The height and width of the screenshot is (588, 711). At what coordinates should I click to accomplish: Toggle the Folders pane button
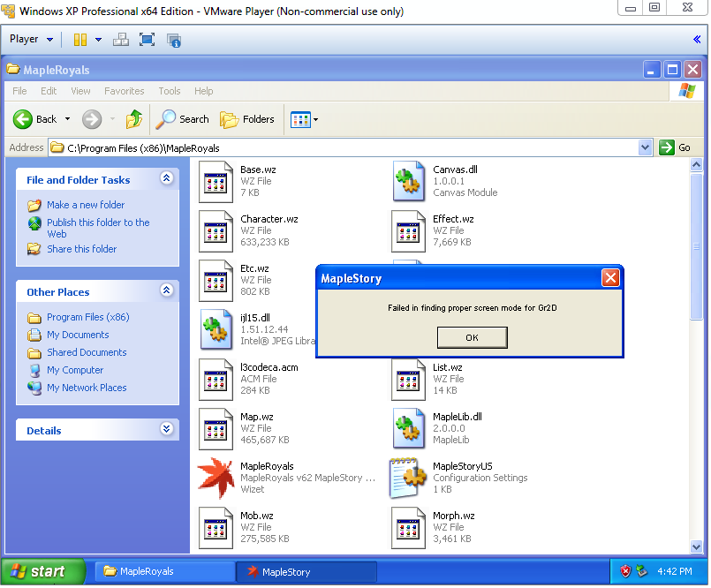pyautogui.click(x=247, y=119)
